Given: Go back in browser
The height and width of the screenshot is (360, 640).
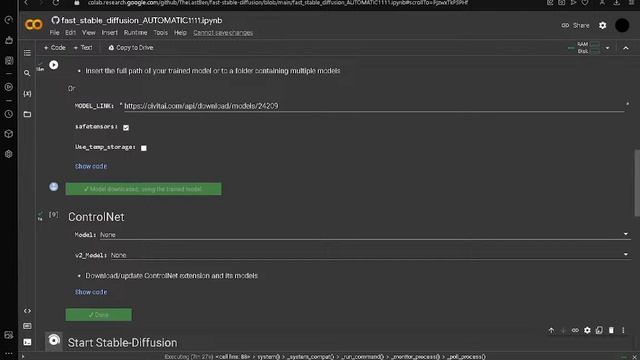Looking at the screenshot, I should point(26,2).
